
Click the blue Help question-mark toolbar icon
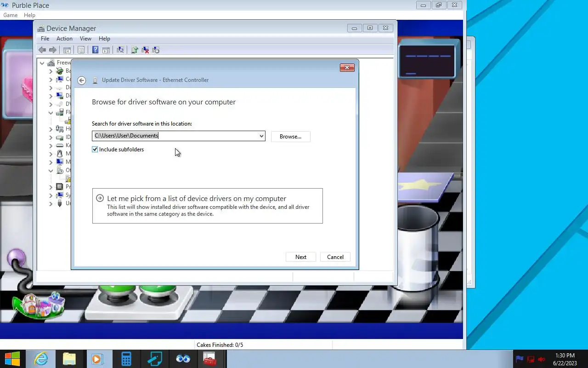coord(95,50)
